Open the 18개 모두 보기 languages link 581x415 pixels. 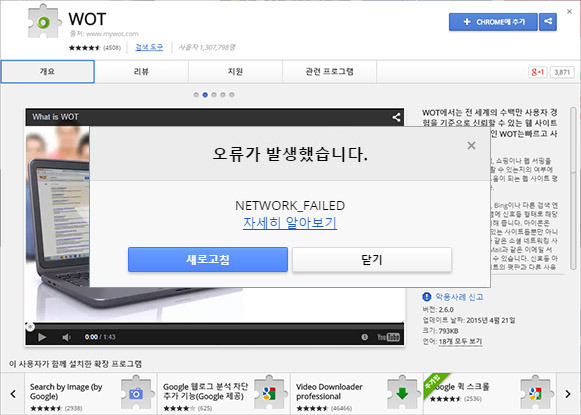tap(460, 341)
